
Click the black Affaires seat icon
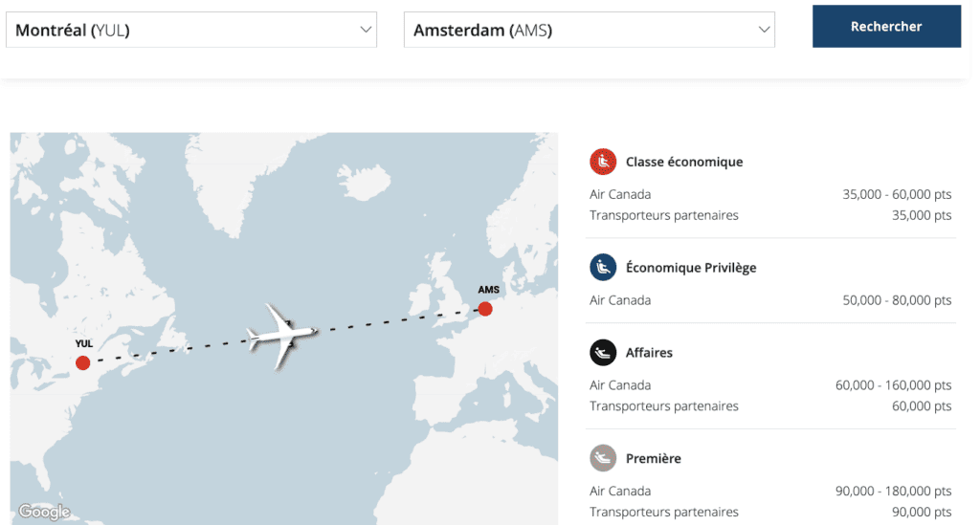pyautogui.click(x=603, y=353)
